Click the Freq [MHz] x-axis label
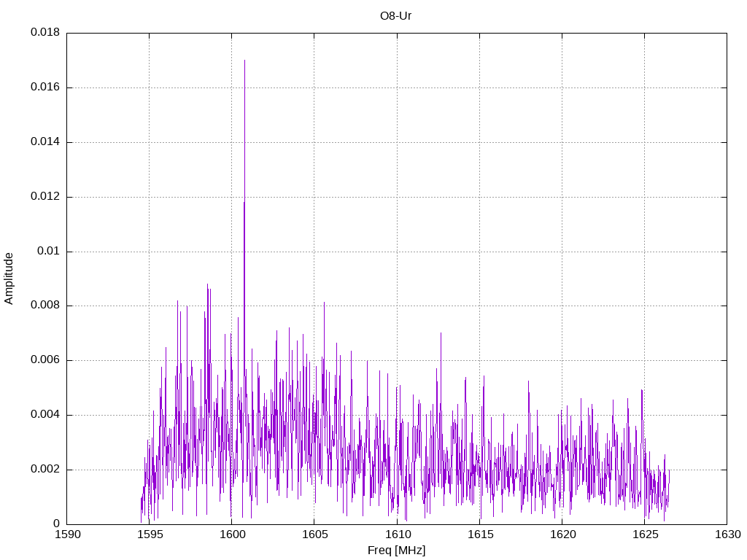 (x=396, y=551)
